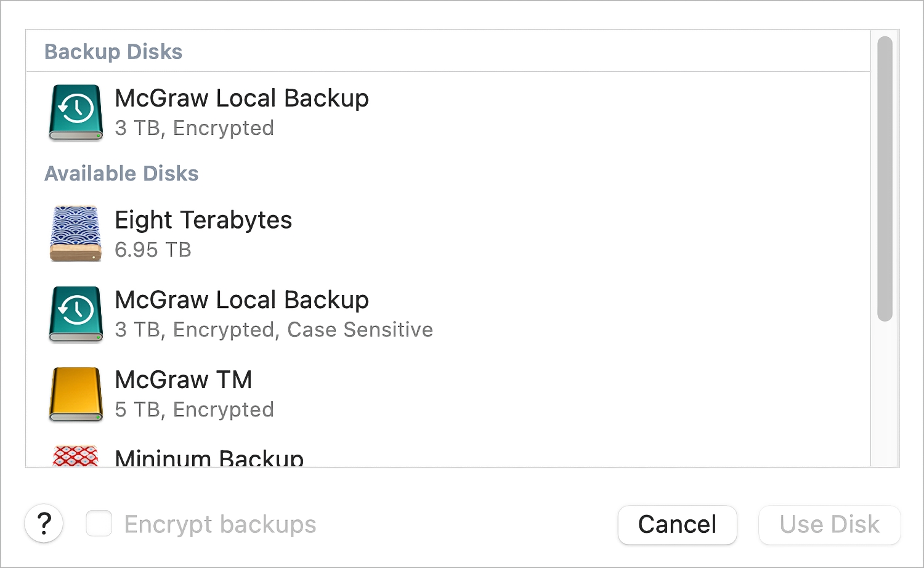Click the Encrypt backups label text
Image resolution: width=924 pixels, height=568 pixels.
(x=220, y=525)
